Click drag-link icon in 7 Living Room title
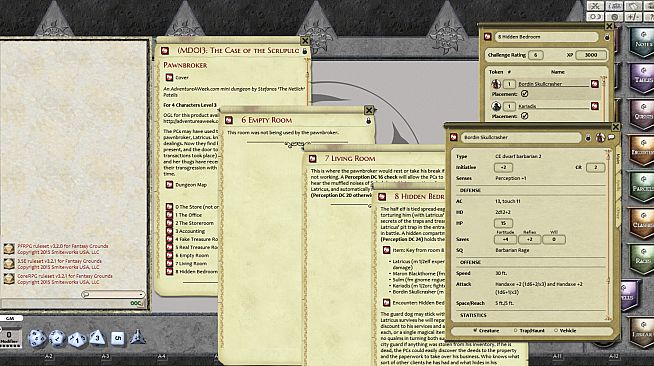This screenshot has width=654, height=366. click(312, 158)
